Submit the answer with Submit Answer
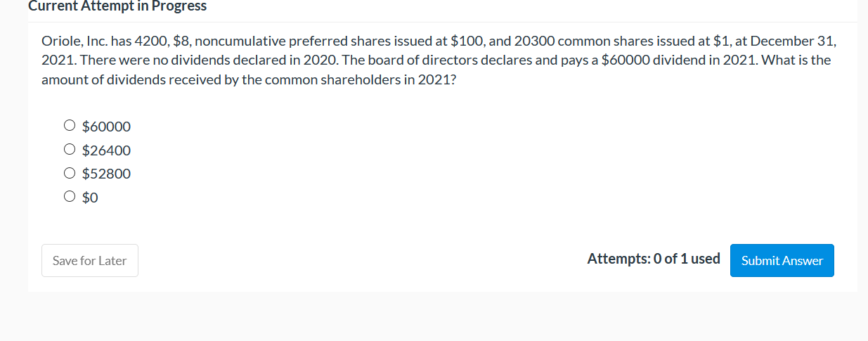This screenshot has width=868, height=341. click(782, 260)
